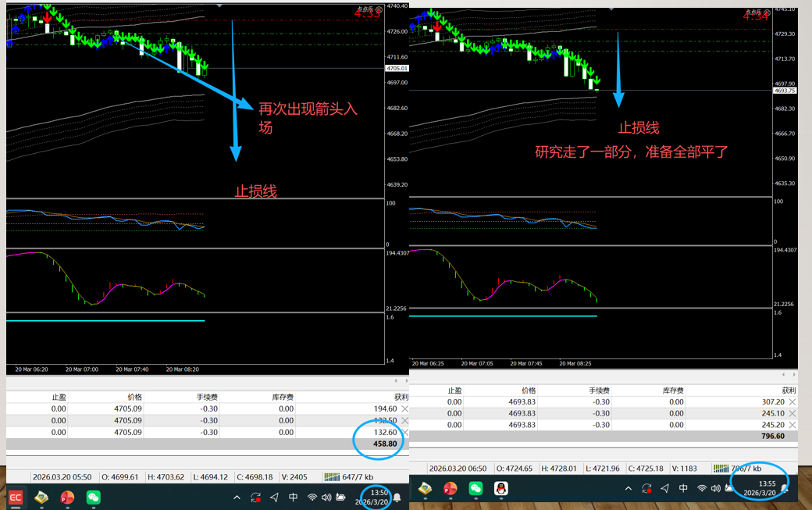Click the 20 Mar 08:25 time axis label
The image size is (812, 510).
pos(575,363)
